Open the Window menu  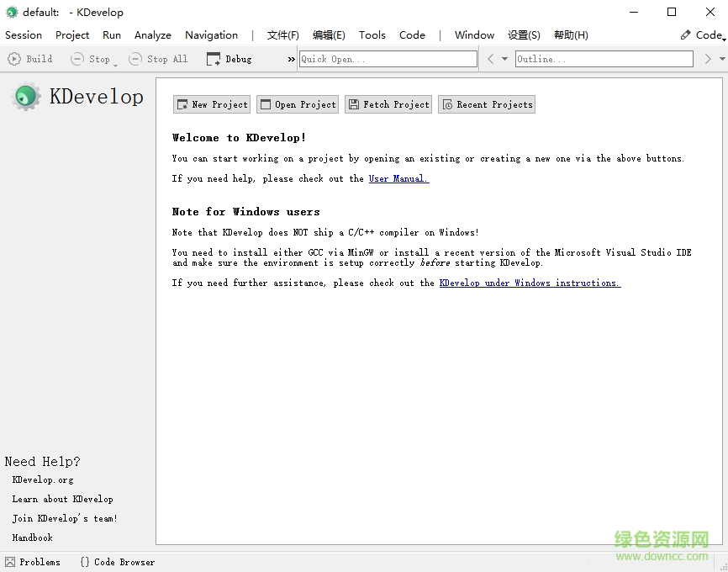(x=474, y=34)
